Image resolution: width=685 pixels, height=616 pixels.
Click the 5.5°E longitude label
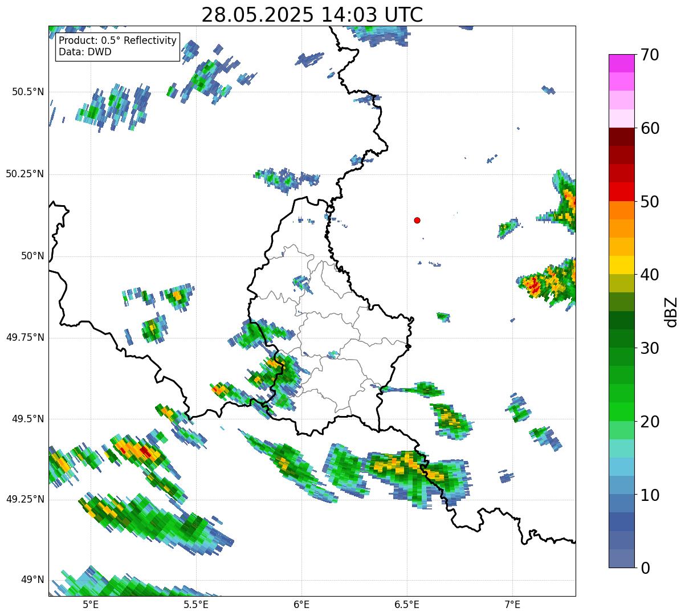[196, 604]
